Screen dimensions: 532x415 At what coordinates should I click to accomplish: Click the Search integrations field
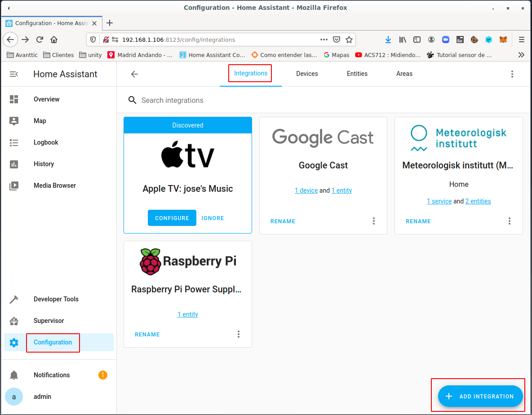pyautogui.click(x=270, y=100)
